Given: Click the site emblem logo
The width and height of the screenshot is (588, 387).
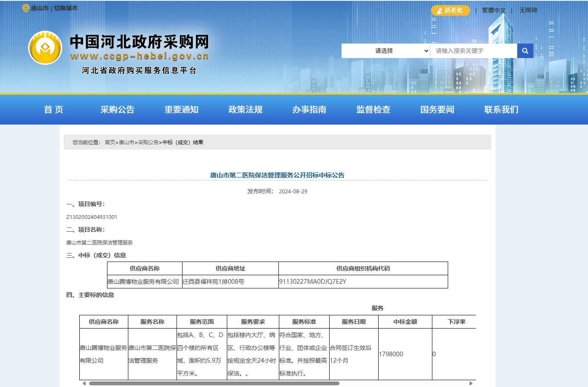Looking at the screenshot, I should point(45,48).
